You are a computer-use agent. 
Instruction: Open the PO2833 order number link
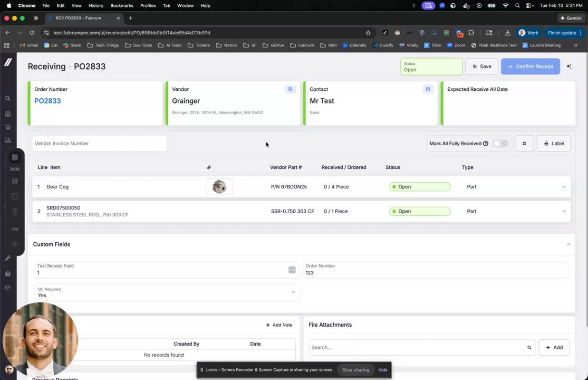[47, 101]
